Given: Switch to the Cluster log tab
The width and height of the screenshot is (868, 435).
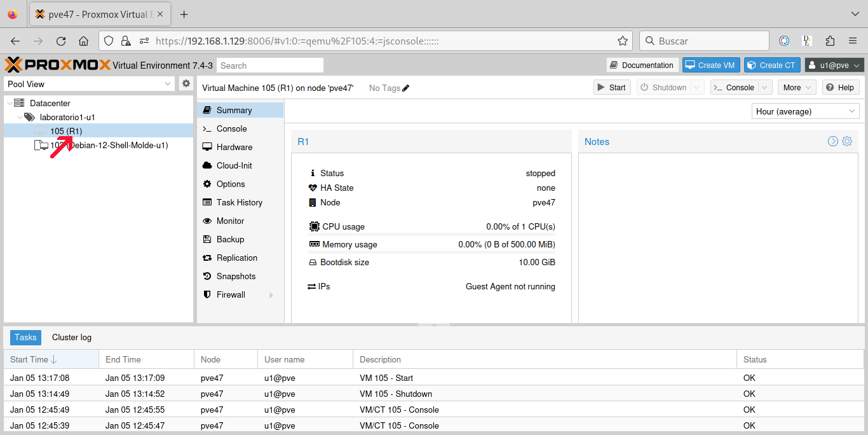Looking at the screenshot, I should pos(72,338).
